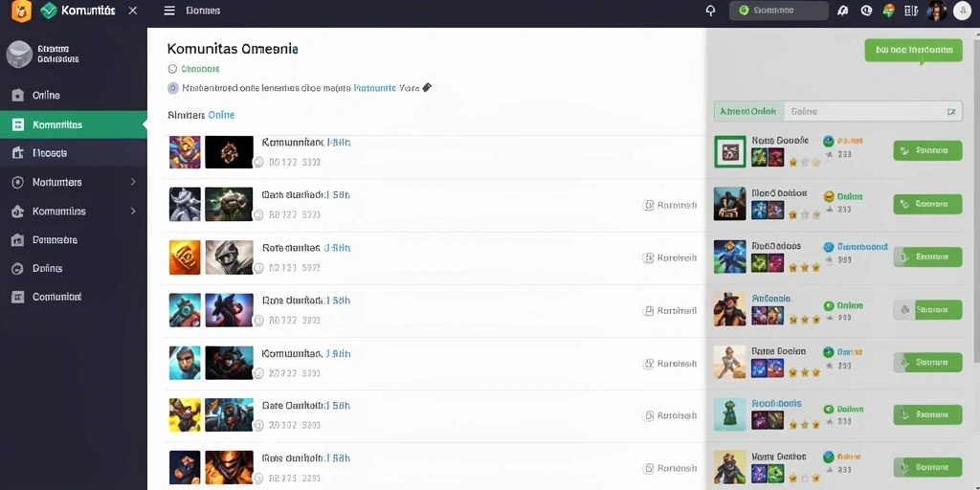This screenshot has height=490, width=980.
Task: Click the white circular icon at far top-right
Action: coord(963,11)
